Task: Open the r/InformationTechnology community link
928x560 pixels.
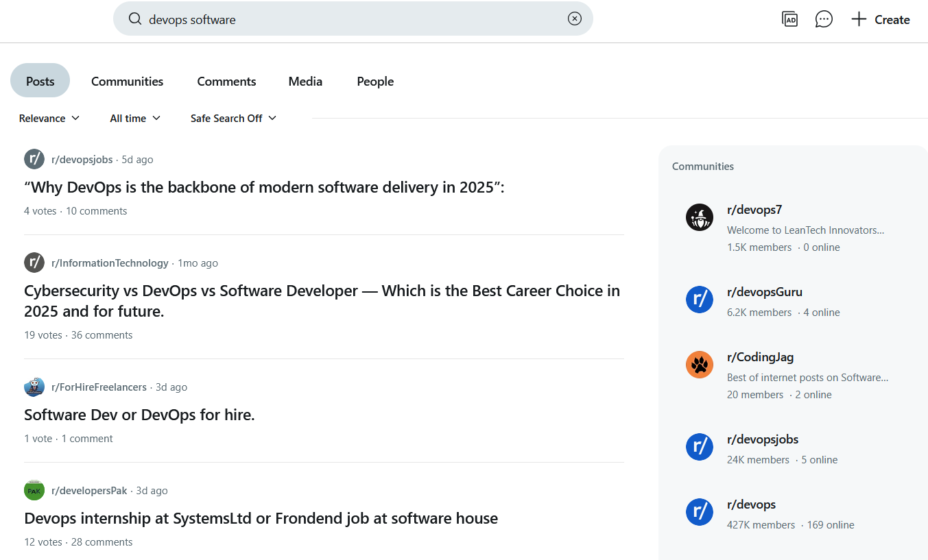Action: tap(110, 263)
